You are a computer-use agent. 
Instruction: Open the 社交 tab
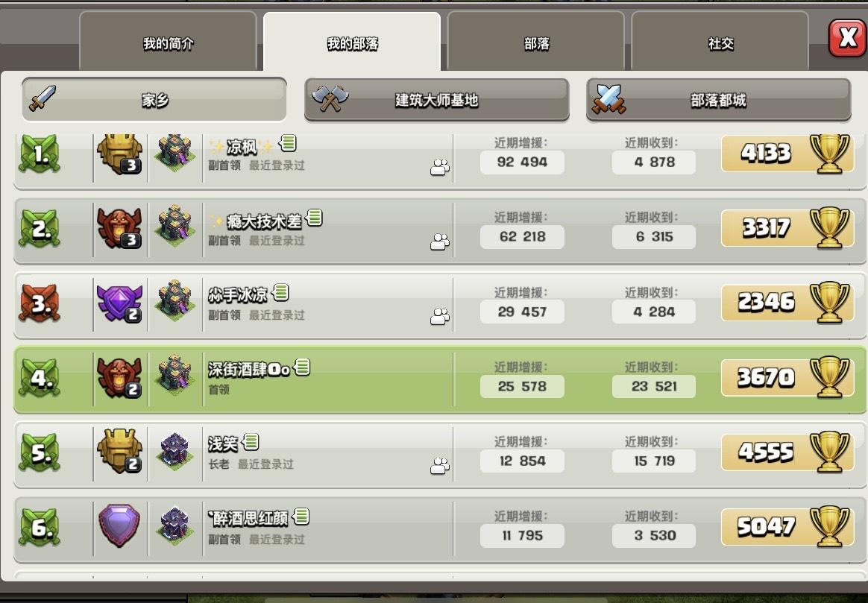click(720, 42)
